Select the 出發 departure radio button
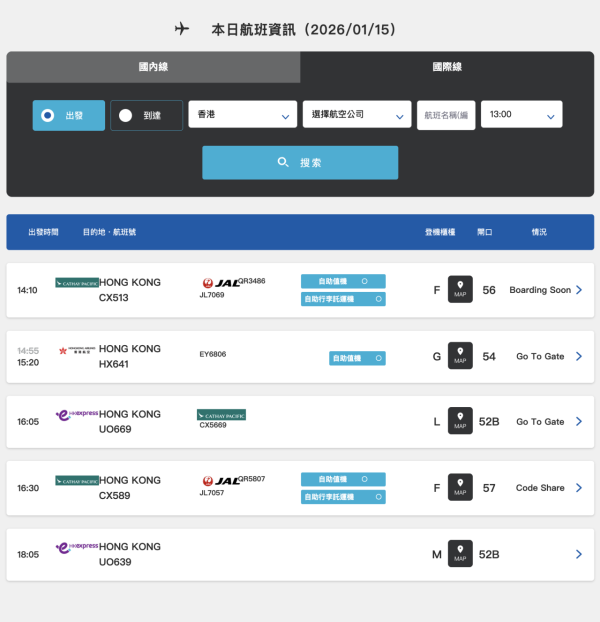600x622 pixels. (x=68, y=115)
